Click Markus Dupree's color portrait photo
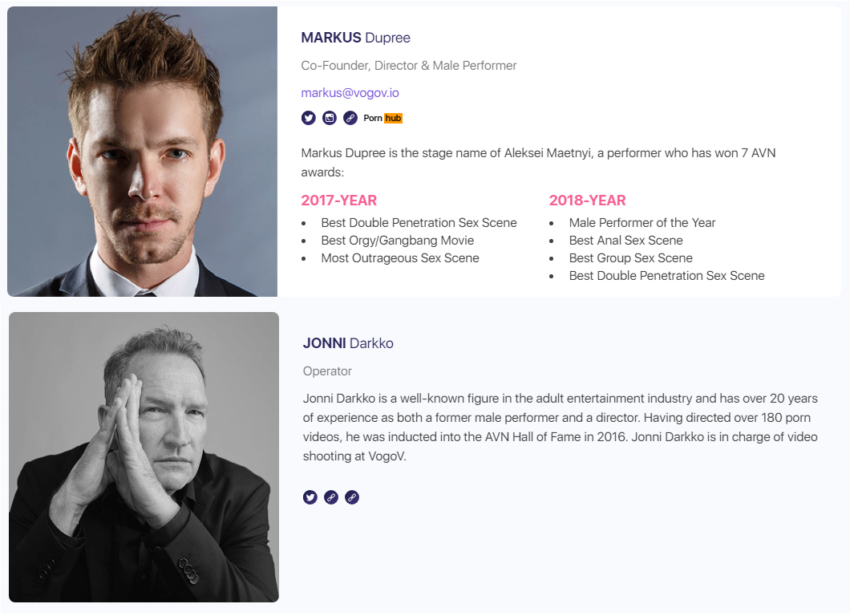 click(x=143, y=152)
